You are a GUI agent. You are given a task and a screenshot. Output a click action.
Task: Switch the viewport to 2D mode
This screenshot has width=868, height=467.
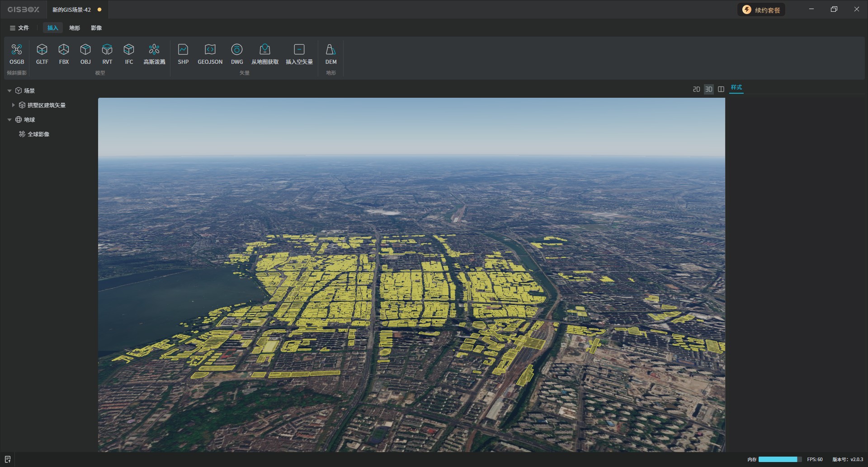point(696,89)
